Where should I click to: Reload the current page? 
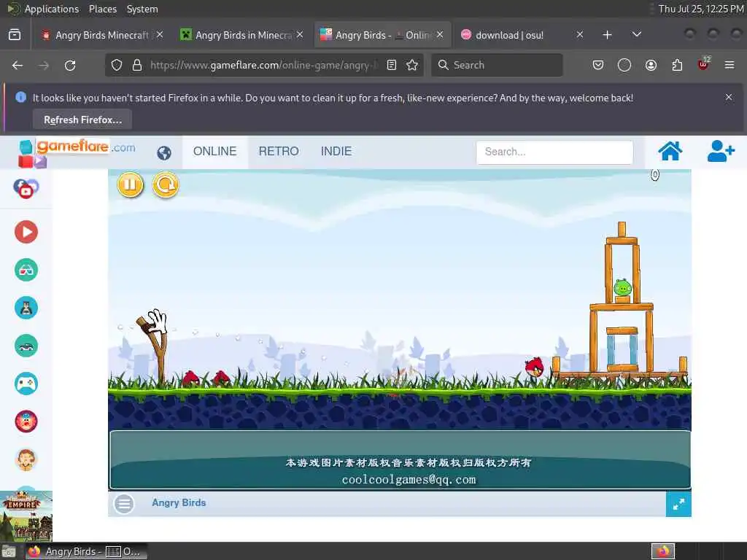pos(70,65)
